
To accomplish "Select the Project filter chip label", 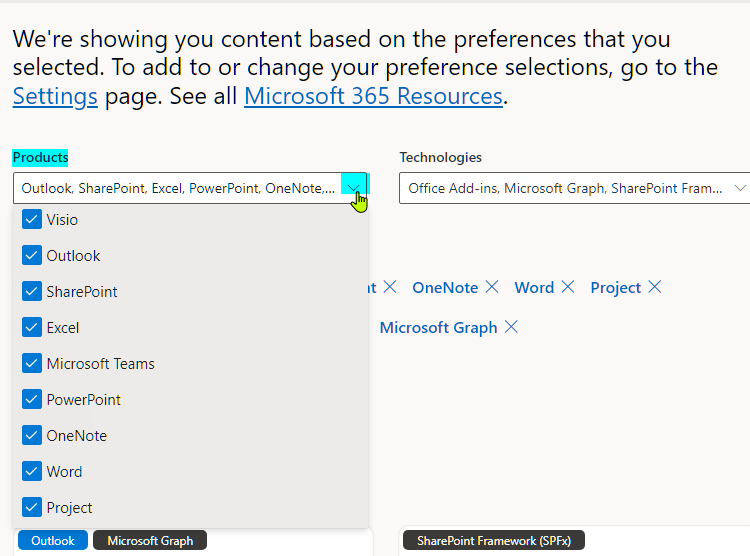I will pos(616,288).
